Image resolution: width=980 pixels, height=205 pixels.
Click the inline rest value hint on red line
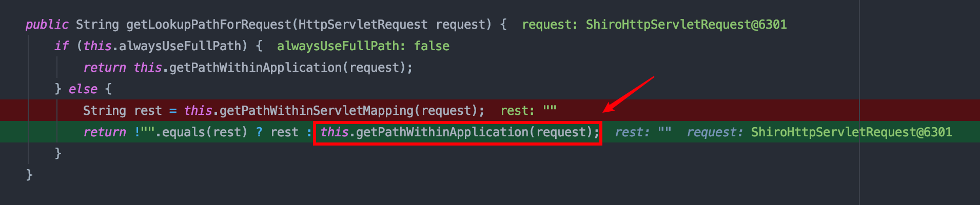pyautogui.click(x=528, y=111)
